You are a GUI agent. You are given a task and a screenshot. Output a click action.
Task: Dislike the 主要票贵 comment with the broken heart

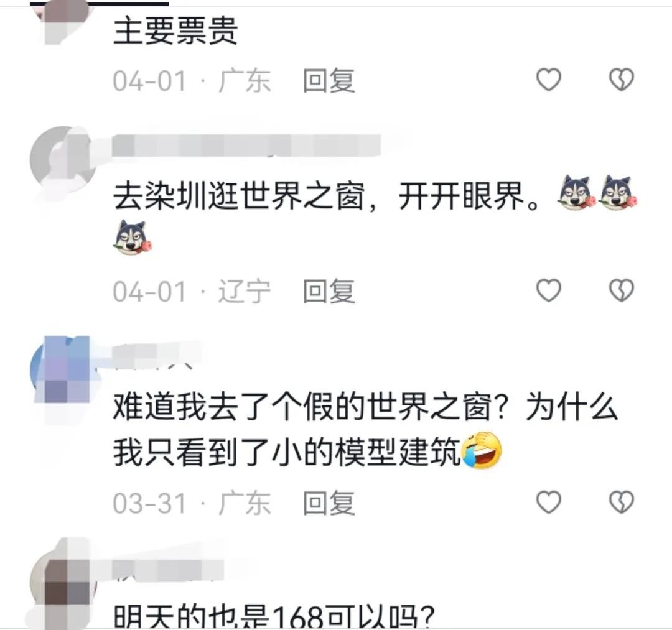(x=622, y=80)
